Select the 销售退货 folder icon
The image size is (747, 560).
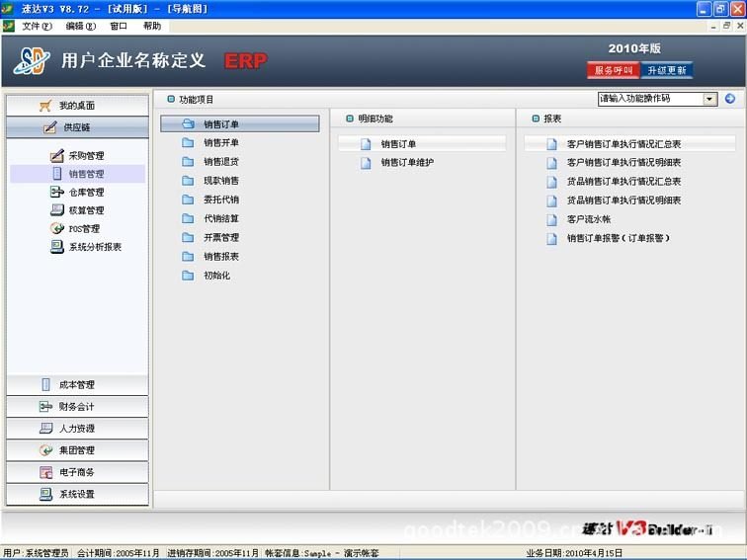click(x=188, y=161)
